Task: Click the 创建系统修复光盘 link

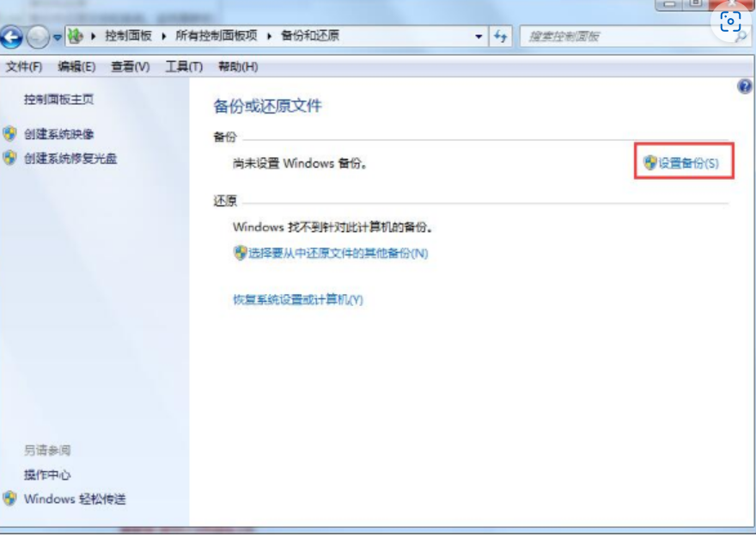Action: [70, 158]
